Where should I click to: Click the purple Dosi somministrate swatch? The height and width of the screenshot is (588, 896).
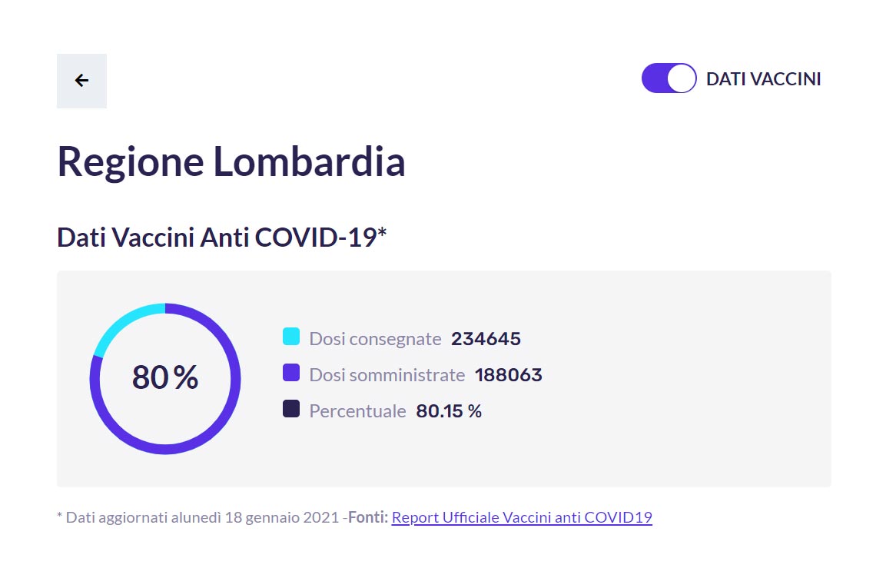coord(291,373)
